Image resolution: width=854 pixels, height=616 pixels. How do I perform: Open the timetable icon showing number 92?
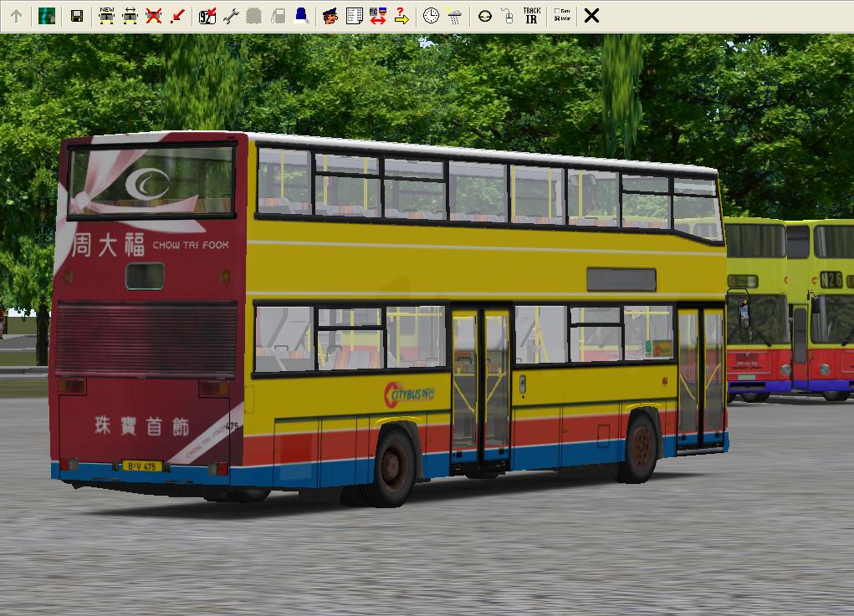(x=207, y=16)
